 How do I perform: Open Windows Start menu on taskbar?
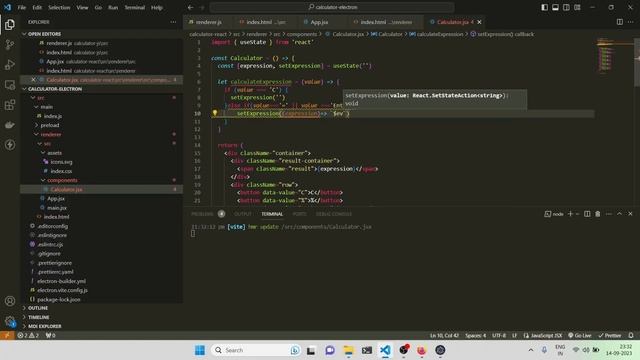coord(200,350)
